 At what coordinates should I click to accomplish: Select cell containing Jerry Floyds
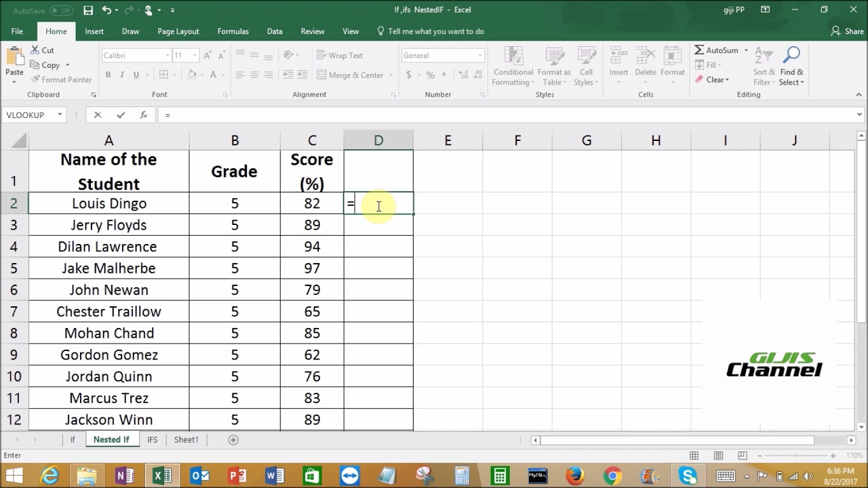click(x=108, y=225)
